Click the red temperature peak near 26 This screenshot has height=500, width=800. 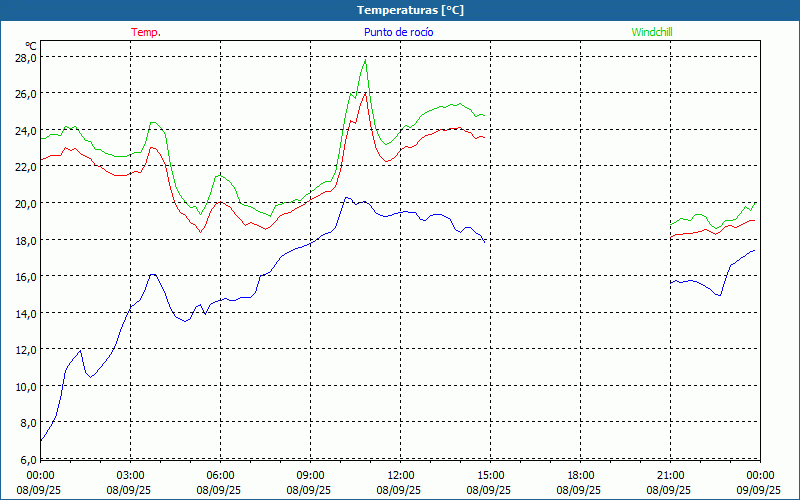tap(365, 93)
